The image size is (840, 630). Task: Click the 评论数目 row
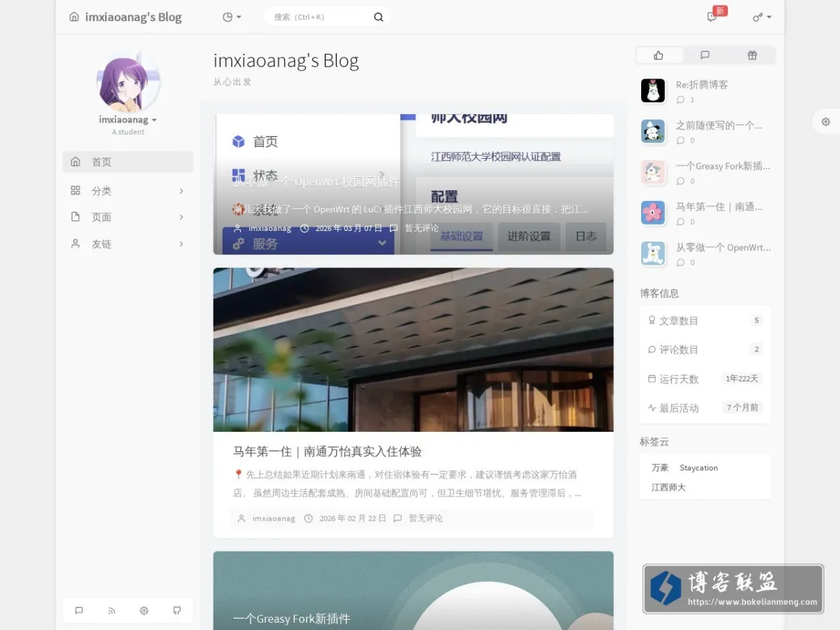pyautogui.click(x=705, y=349)
